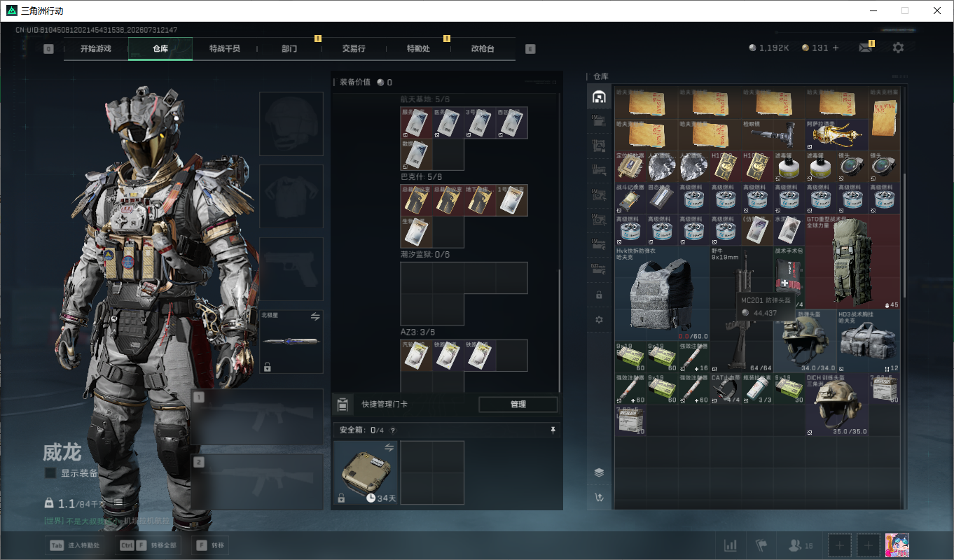Select primary weapon slot 2
This screenshot has width=954, height=560.
coord(257,482)
